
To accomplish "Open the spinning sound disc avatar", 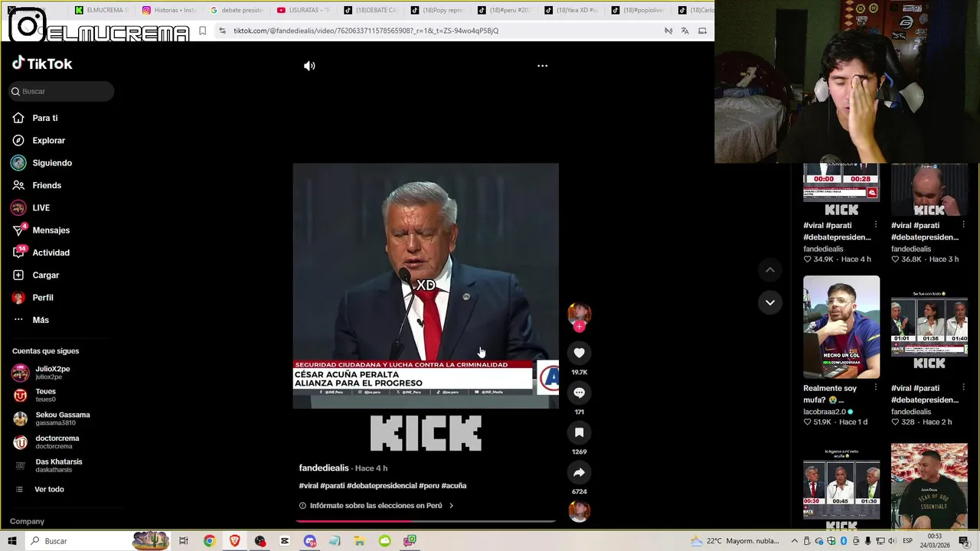I will click(x=579, y=510).
